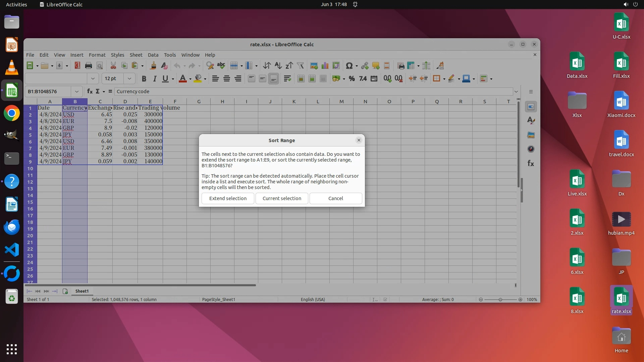This screenshot has height=362, width=644.
Task: Click the Format as Percent icon
Action: coord(352,79)
